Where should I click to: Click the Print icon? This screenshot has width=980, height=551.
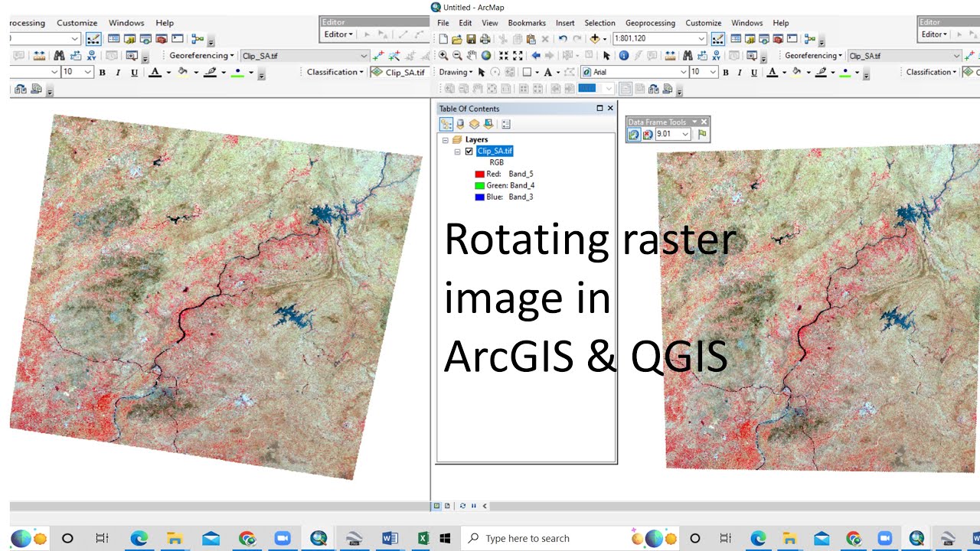click(485, 38)
